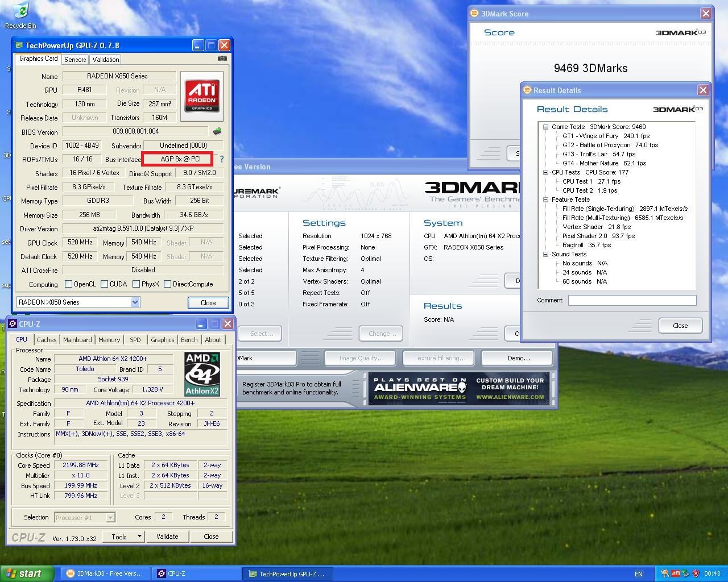This screenshot has width=728, height=582.
Task: Click ATI tray icon in system tray
Action: (675, 573)
